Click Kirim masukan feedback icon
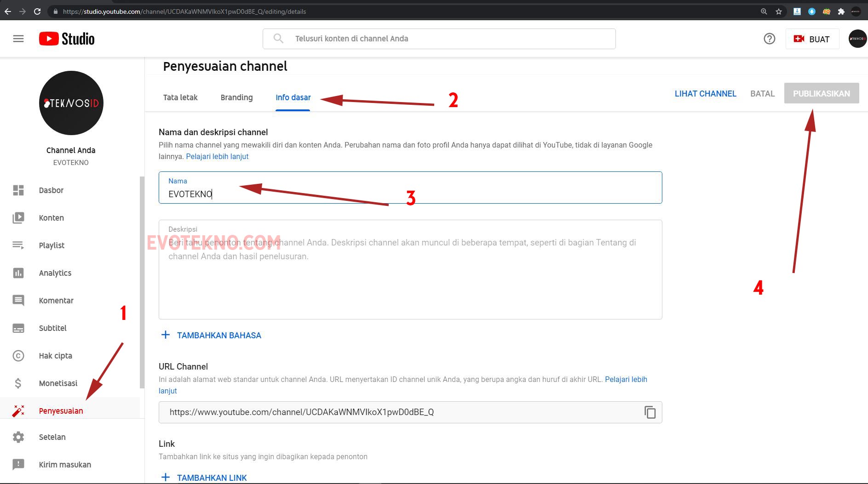868x484 pixels. (x=18, y=465)
